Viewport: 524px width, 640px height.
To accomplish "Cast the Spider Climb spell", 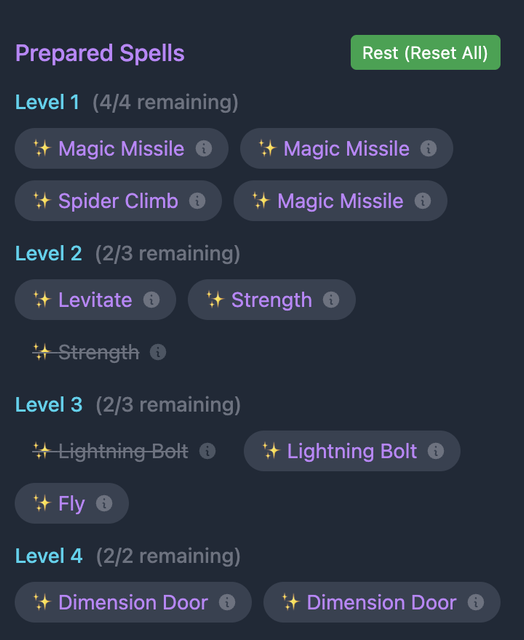I will pyautogui.click(x=118, y=201).
